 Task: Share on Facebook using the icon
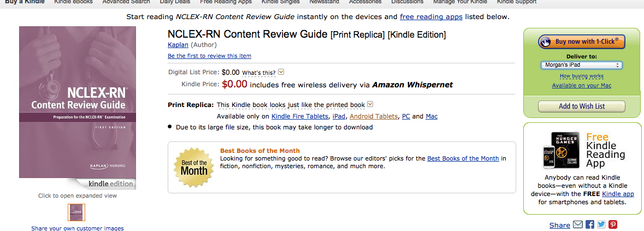[590, 224]
